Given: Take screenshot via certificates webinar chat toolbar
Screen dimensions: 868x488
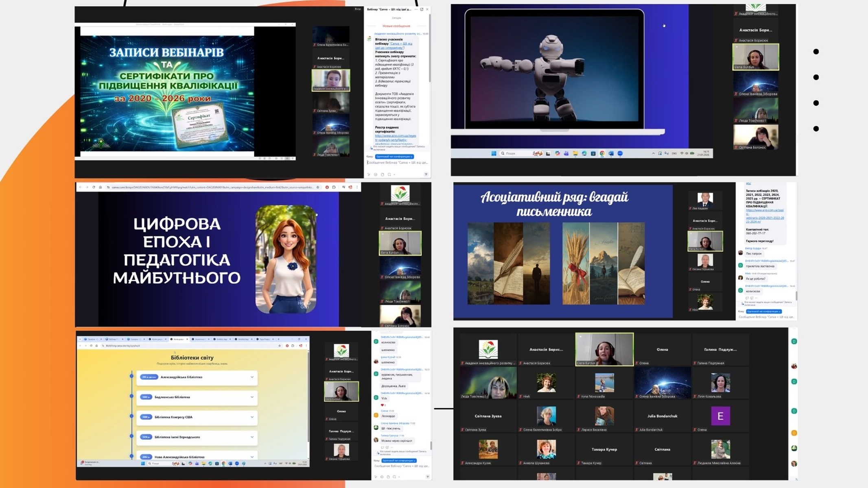Looking at the screenshot, I should point(390,174).
